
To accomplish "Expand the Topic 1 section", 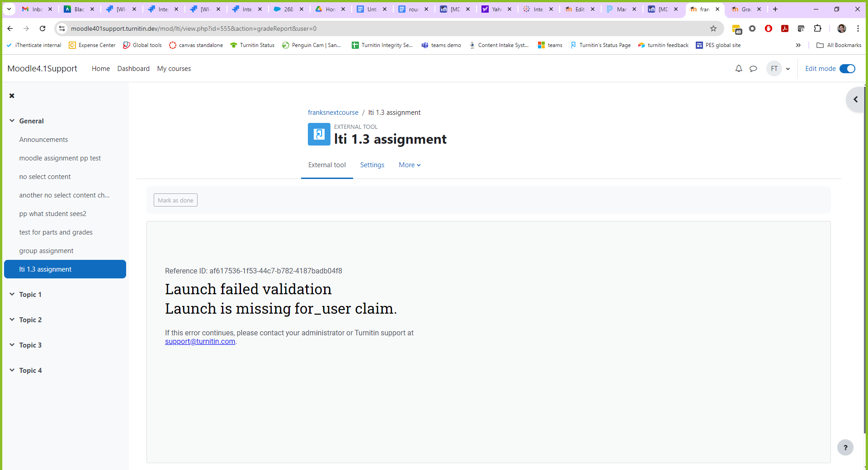I will pyautogui.click(x=12, y=294).
